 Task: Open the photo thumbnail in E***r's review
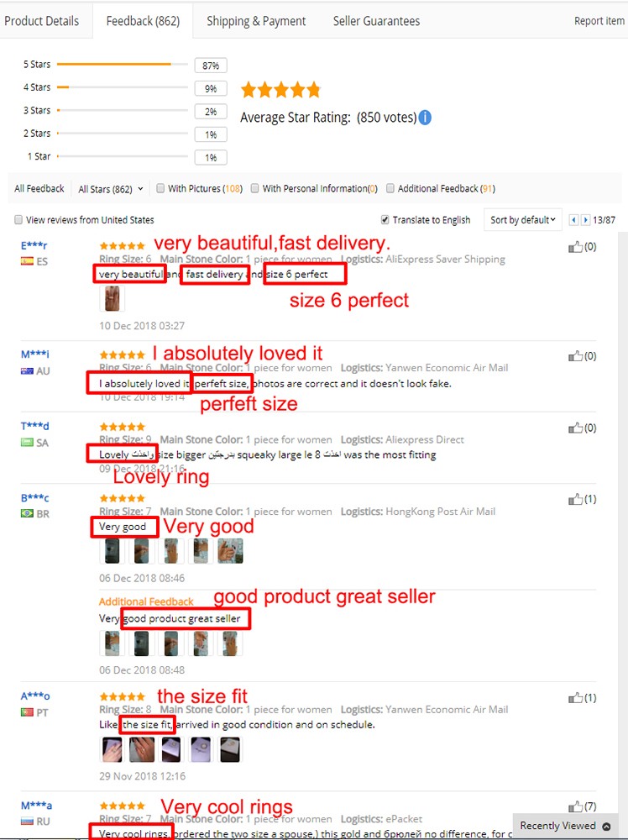pyautogui.click(x=113, y=298)
